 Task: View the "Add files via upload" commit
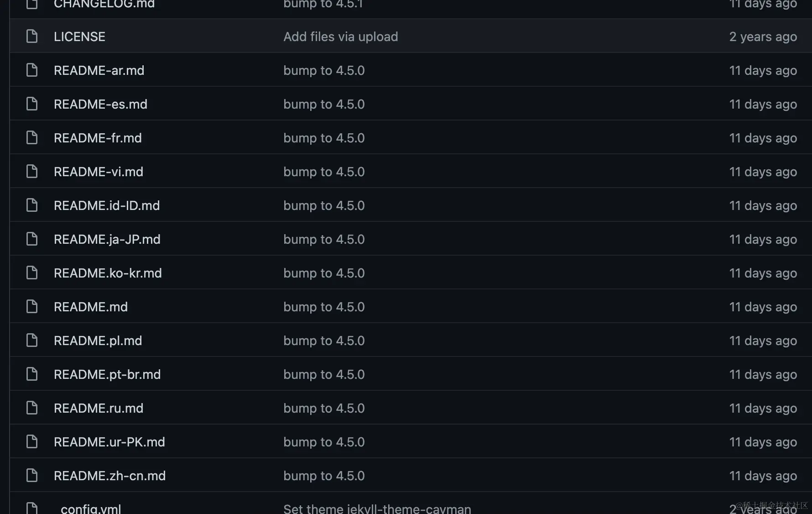(x=340, y=37)
